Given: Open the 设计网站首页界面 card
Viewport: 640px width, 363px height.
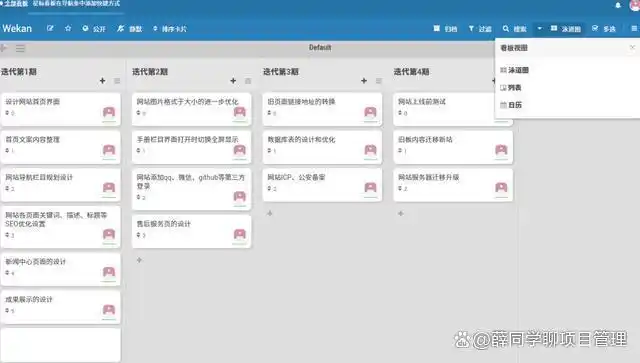Looking at the screenshot, I should tap(60, 109).
